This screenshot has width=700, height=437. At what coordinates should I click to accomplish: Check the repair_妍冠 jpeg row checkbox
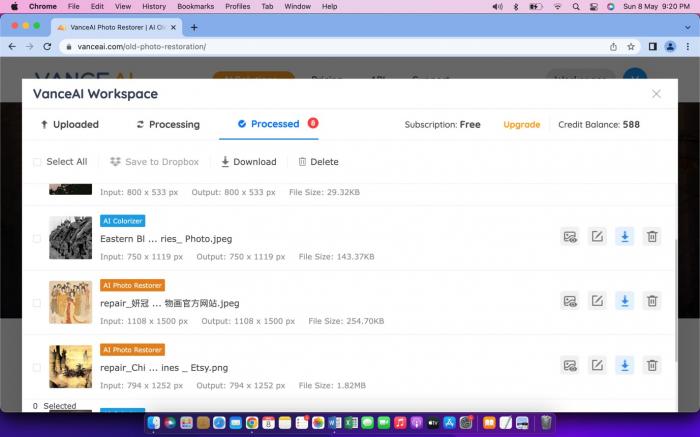pos(37,303)
